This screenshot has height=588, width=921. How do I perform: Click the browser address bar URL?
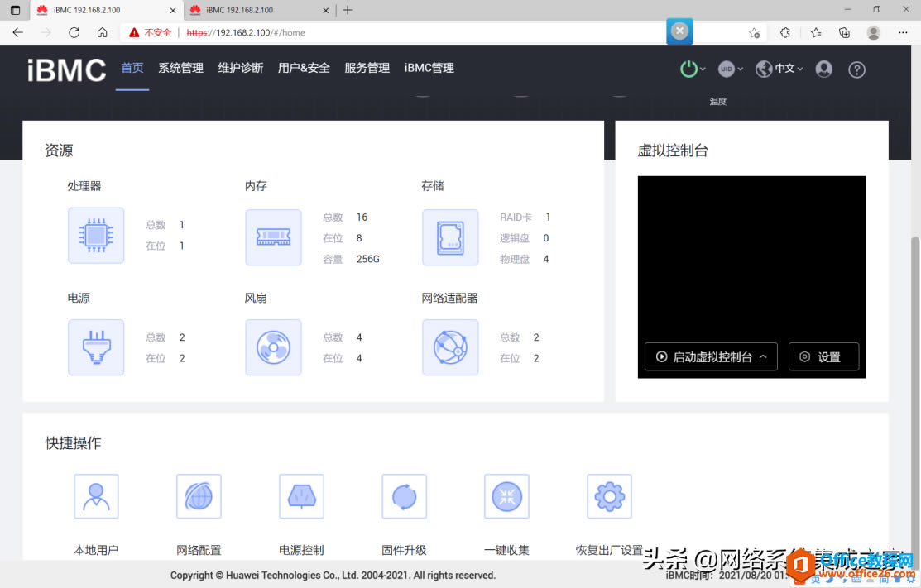[246, 33]
